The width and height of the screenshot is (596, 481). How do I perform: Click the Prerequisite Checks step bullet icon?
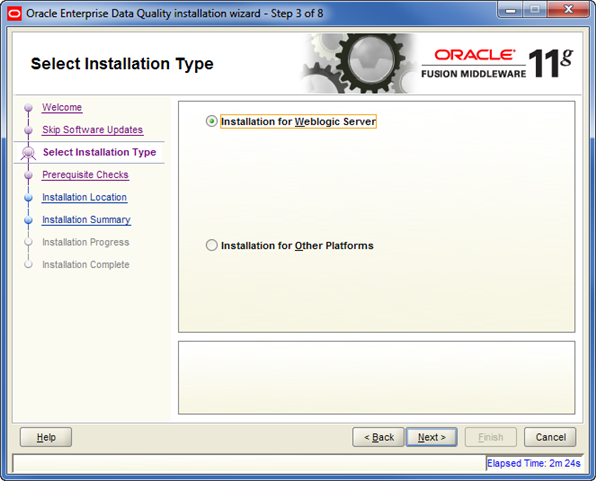[28, 175]
